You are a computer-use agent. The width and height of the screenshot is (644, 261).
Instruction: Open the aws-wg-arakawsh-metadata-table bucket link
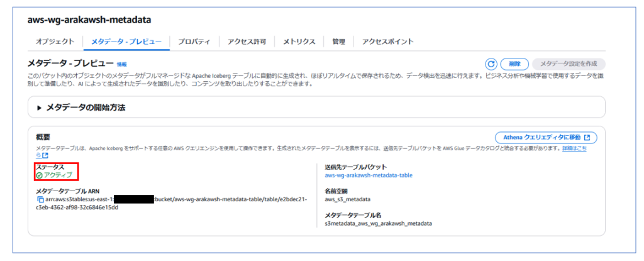coord(369,175)
